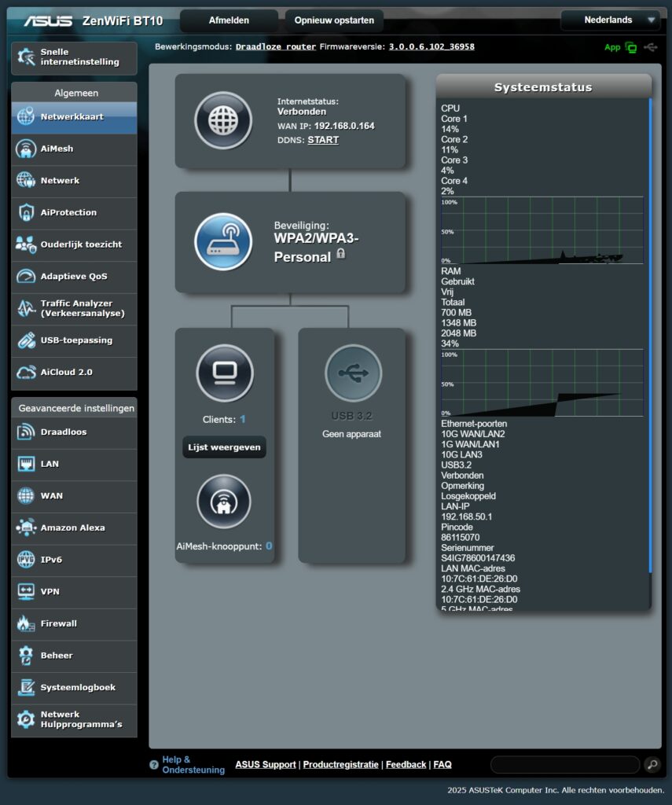Viewport: 672px width, 805px height.
Task: Select the wireless router security icon
Action: [223, 241]
